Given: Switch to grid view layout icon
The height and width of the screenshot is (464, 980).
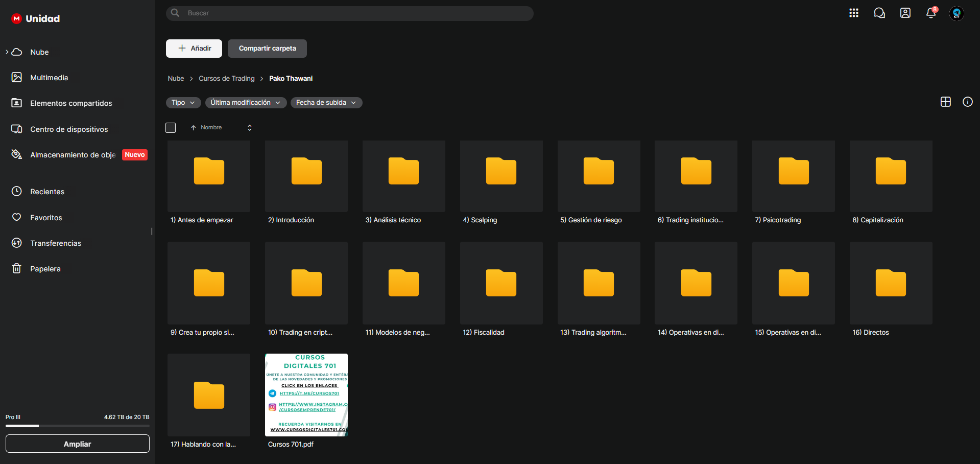Looking at the screenshot, I should [946, 102].
